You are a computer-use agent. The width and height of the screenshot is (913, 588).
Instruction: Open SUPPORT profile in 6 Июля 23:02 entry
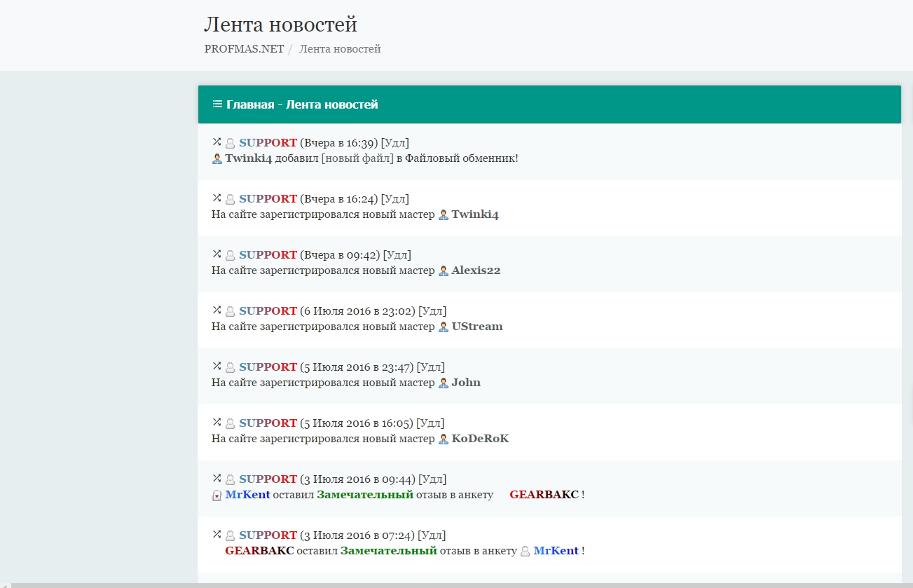[268, 311]
